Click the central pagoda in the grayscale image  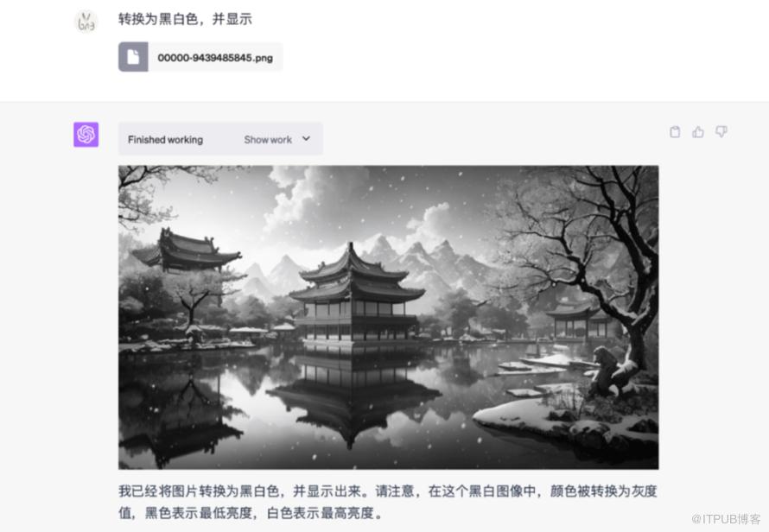pyautogui.click(x=356, y=294)
